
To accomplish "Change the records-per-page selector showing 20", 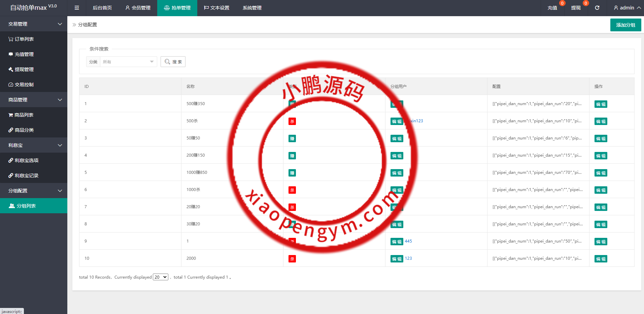I will [161, 277].
